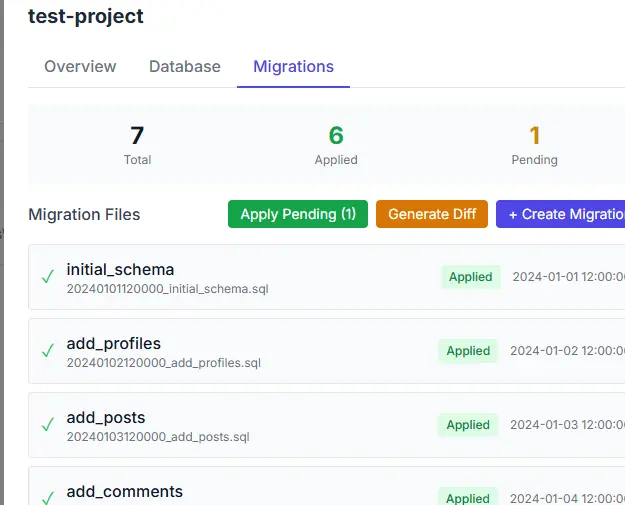
Task: Click the Create Migration button
Action: (560, 214)
